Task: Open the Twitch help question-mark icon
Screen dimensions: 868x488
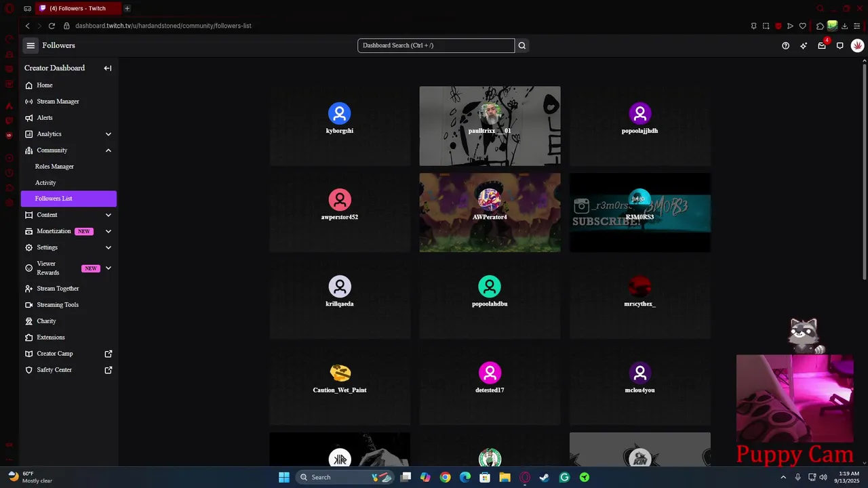Action: click(785, 45)
